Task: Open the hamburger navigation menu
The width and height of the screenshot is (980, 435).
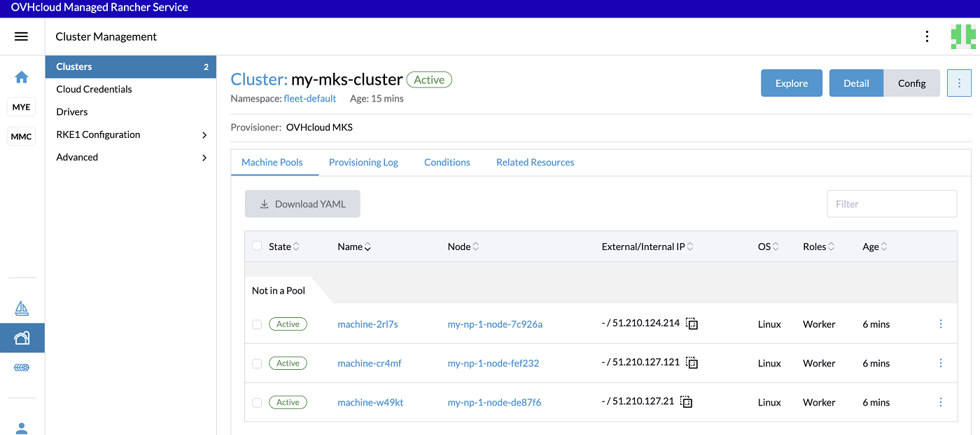Action: point(21,36)
